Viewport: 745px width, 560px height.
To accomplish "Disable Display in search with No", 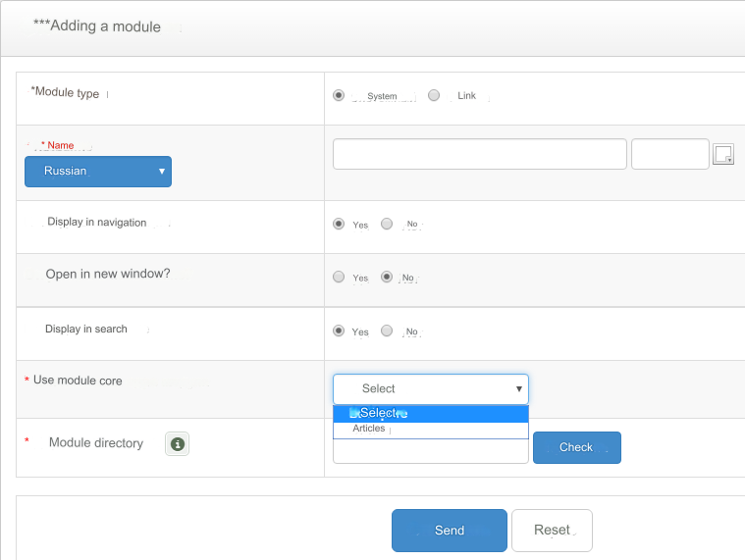I will pos(387,331).
